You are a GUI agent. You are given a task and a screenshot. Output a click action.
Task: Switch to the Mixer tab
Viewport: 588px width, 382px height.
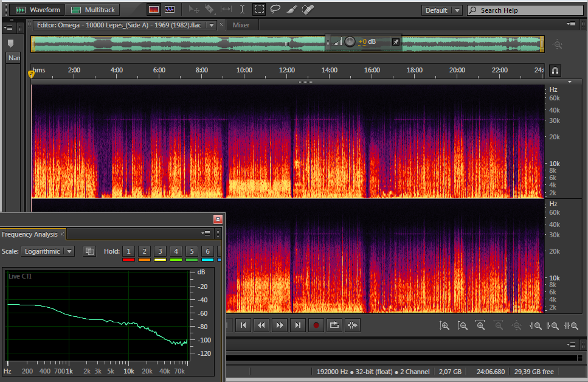pos(241,25)
